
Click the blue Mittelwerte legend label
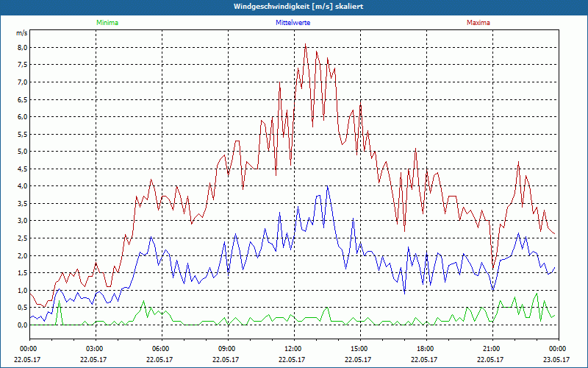pos(293,23)
